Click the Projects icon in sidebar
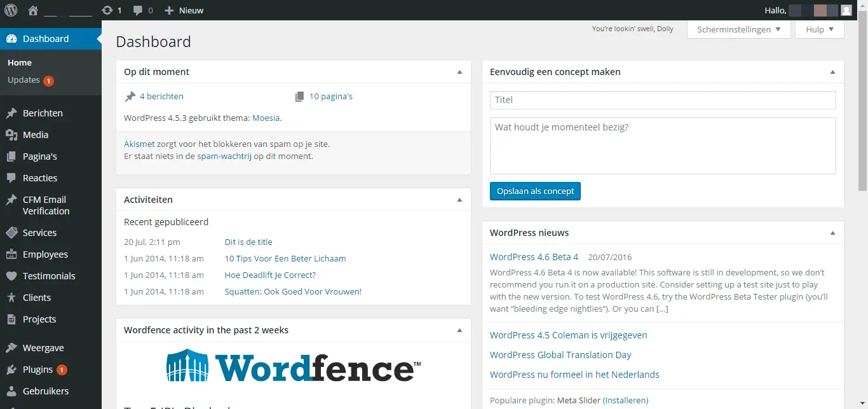 click(x=11, y=319)
